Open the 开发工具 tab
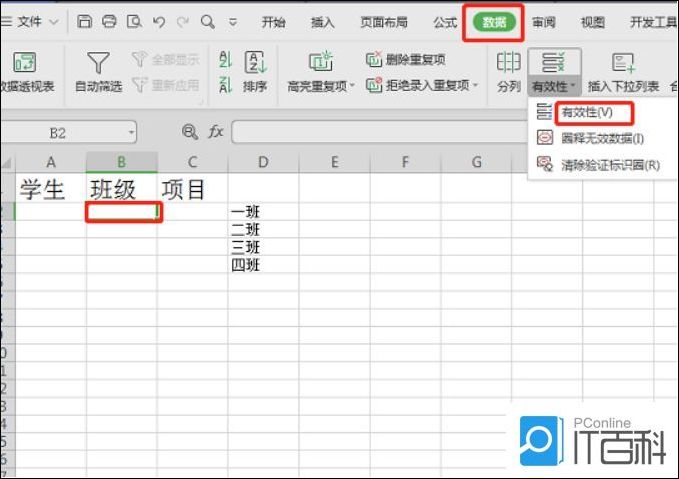Viewport: 679px width, 479px height. (653, 22)
